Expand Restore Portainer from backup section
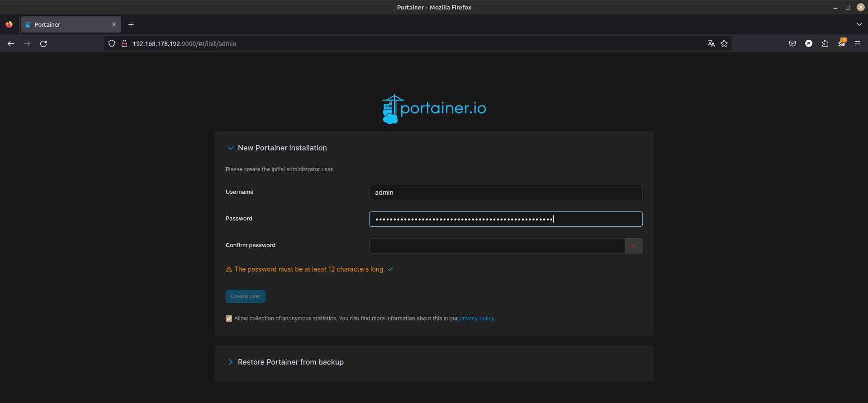 pyautogui.click(x=231, y=362)
